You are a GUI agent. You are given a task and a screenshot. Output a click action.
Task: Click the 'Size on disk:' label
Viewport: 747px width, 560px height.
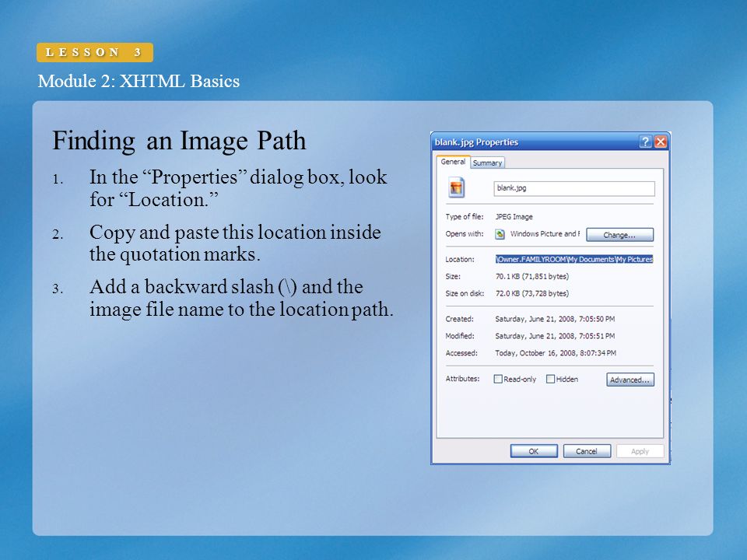pyautogui.click(x=465, y=293)
